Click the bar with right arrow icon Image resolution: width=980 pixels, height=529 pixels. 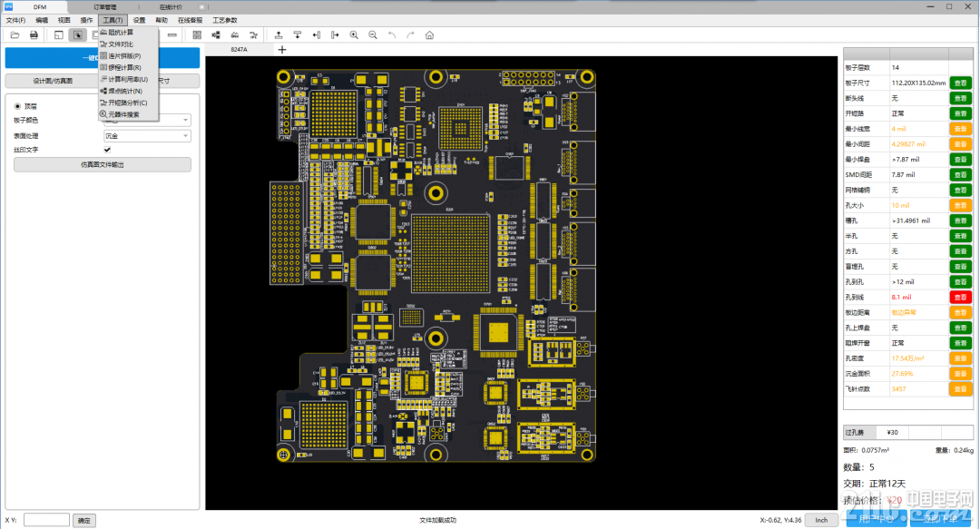click(x=335, y=35)
